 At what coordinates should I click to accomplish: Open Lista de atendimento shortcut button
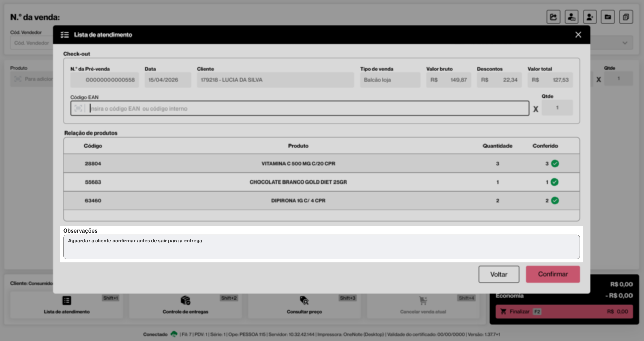(x=67, y=305)
